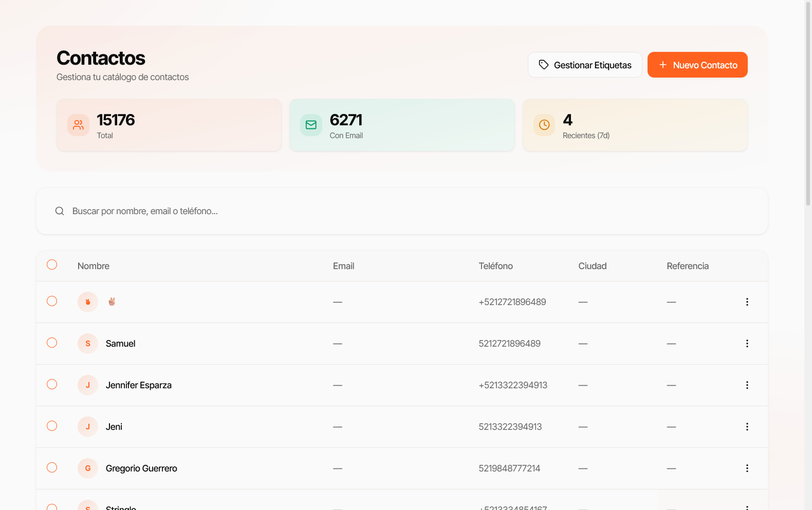Click Jeni's phone number 5213322394913
Image resolution: width=812 pixels, height=510 pixels.
click(x=510, y=427)
